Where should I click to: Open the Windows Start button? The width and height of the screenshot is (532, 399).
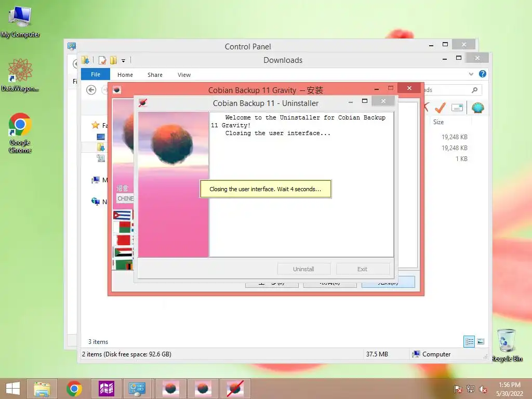[x=13, y=389]
